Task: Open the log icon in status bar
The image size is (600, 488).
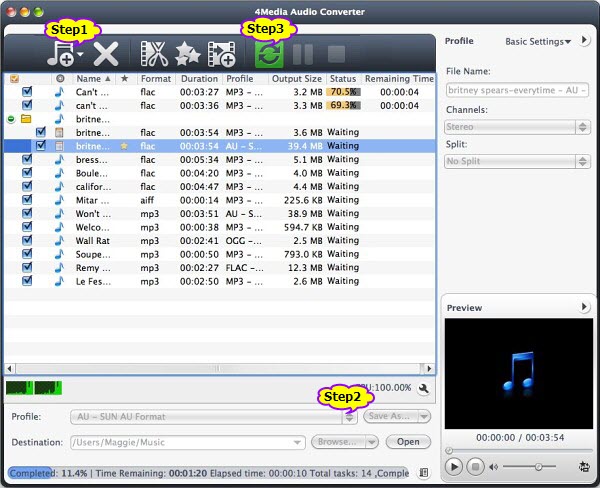Action: (x=424, y=473)
